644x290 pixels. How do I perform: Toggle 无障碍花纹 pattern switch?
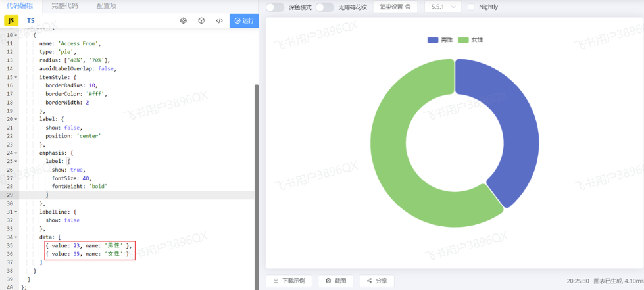tap(325, 7)
